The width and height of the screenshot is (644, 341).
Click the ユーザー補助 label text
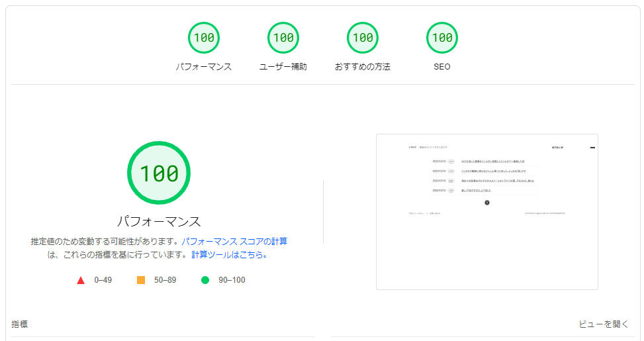(x=283, y=67)
